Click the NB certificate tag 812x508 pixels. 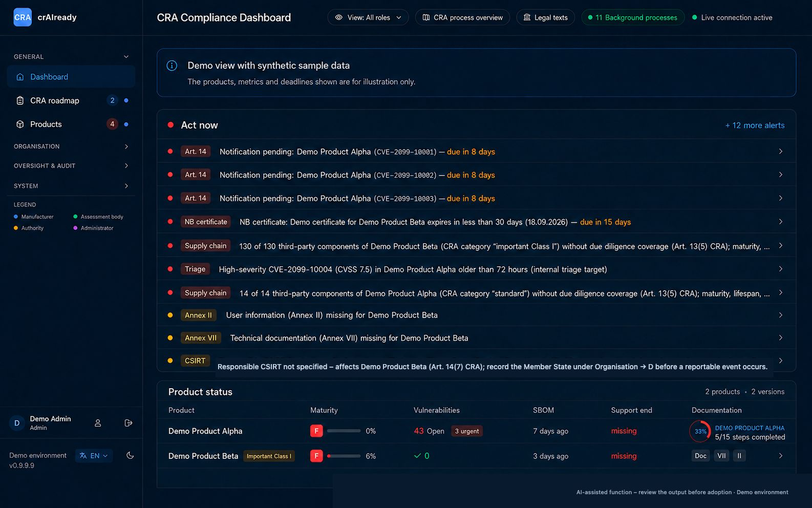[206, 222]
